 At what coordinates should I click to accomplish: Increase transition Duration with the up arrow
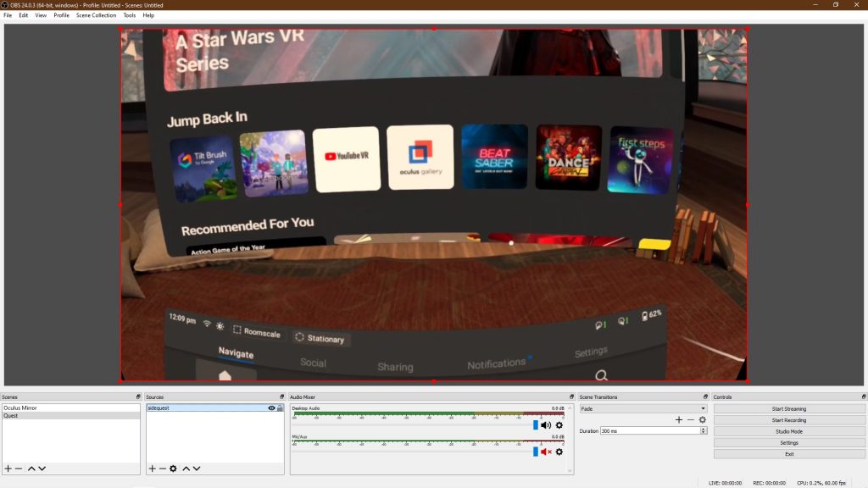point(703,429)
